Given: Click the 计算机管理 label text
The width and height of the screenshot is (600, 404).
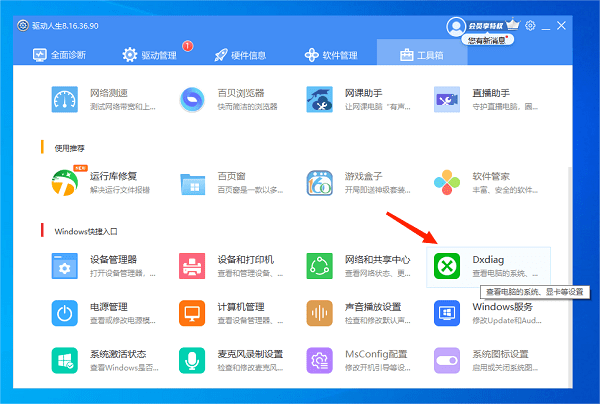Looking at the screenshot, I should (241, 307).
